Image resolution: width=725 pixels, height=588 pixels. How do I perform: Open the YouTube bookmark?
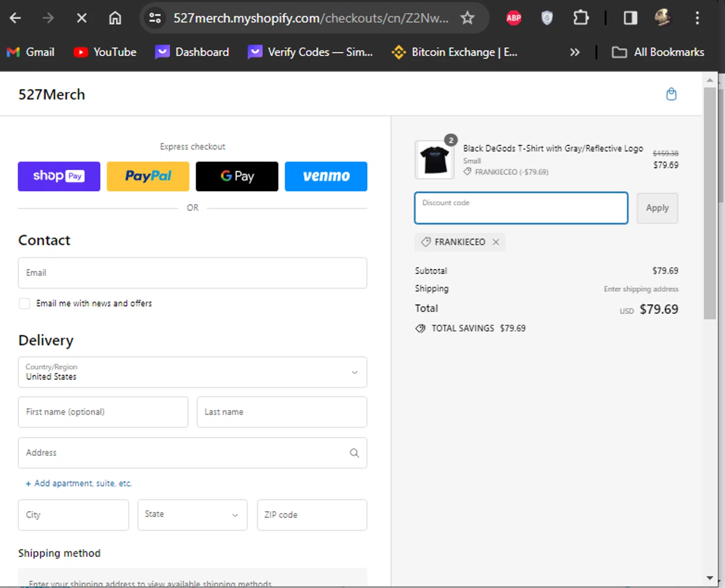[x=105, y=52]
